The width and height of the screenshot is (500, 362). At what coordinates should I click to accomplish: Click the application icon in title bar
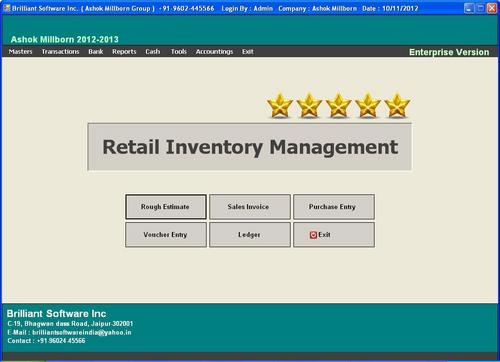(6, 8)
